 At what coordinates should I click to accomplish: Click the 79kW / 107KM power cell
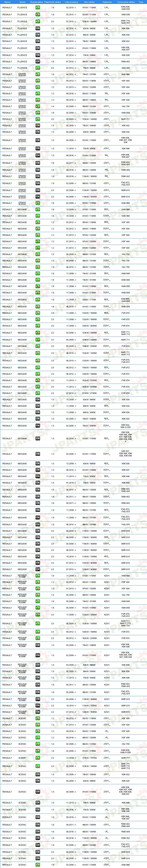89,75
